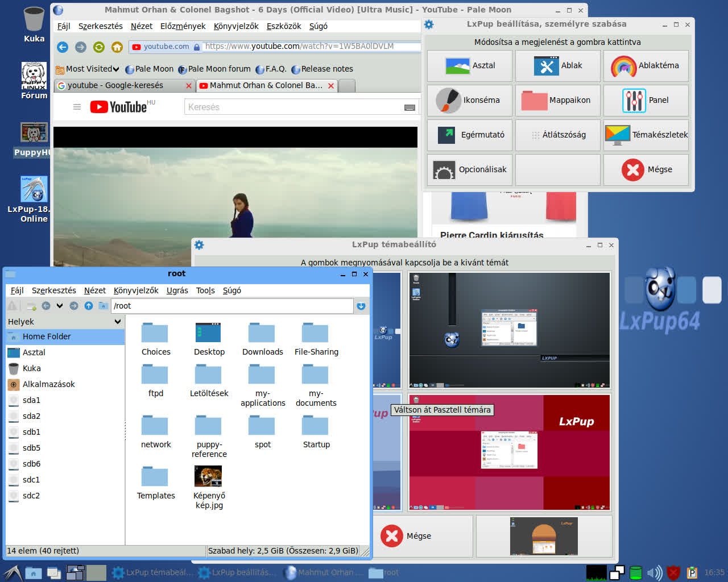Click the file manager forward arrow
Viewport: 728px width, 582px height.
point(74,306)
